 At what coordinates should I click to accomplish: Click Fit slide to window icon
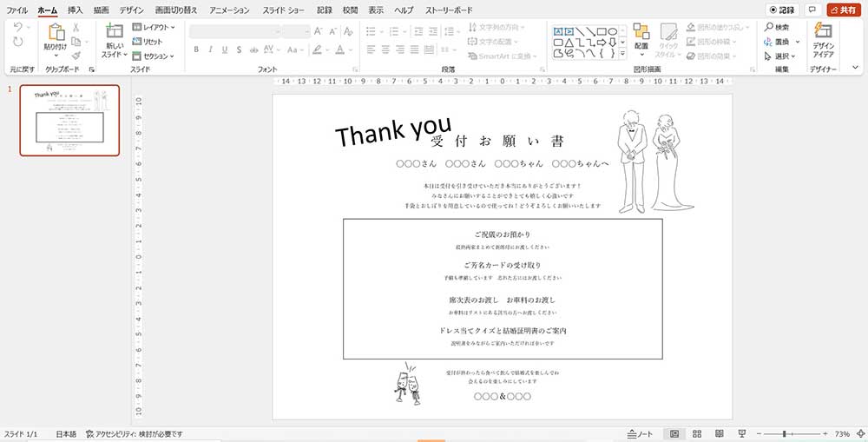click(x=859, y=434)
